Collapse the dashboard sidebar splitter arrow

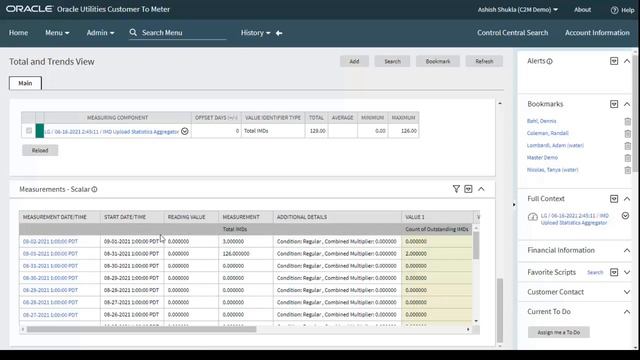tap(514, 204)
